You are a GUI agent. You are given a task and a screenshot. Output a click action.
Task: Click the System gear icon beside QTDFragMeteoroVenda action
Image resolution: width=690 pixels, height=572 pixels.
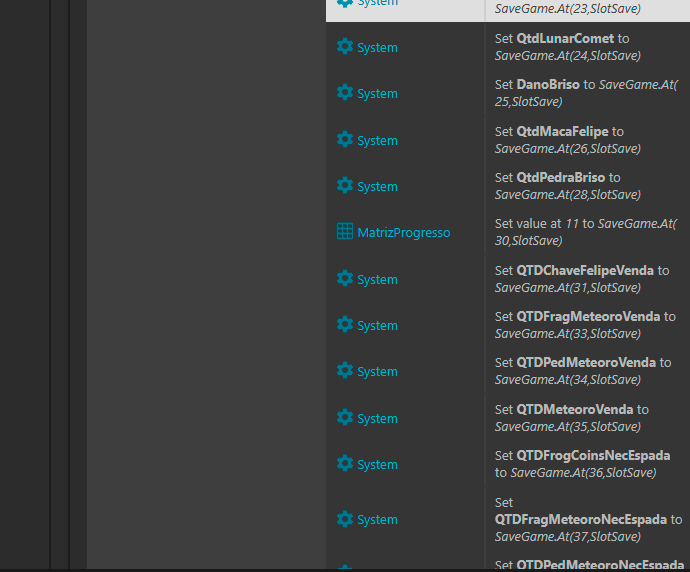345,325
